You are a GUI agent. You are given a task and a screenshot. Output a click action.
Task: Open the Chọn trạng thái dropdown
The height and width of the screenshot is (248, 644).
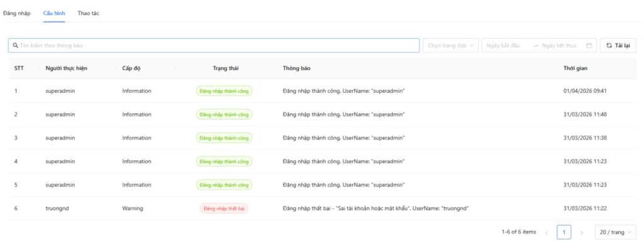click(x=450, y=45)
